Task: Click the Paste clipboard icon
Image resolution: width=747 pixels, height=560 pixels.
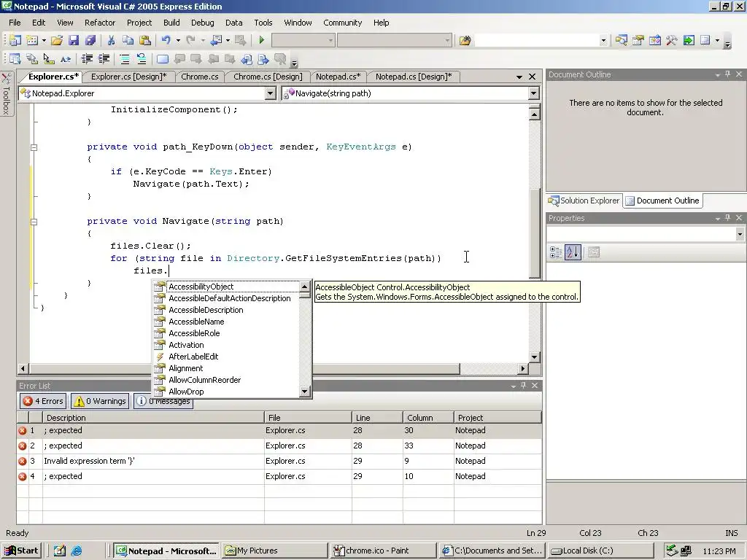Action: tap(145, 41)
